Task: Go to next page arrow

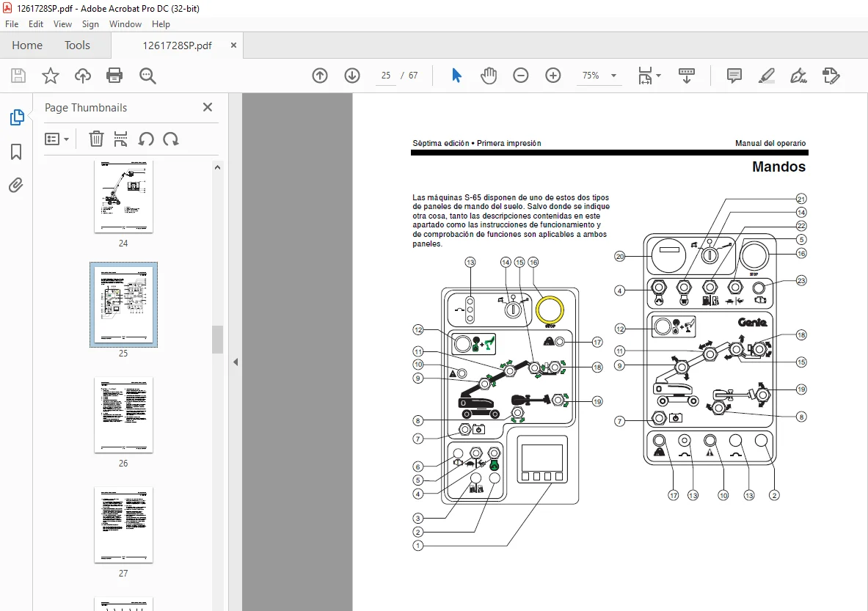Action: click(352, 76)
